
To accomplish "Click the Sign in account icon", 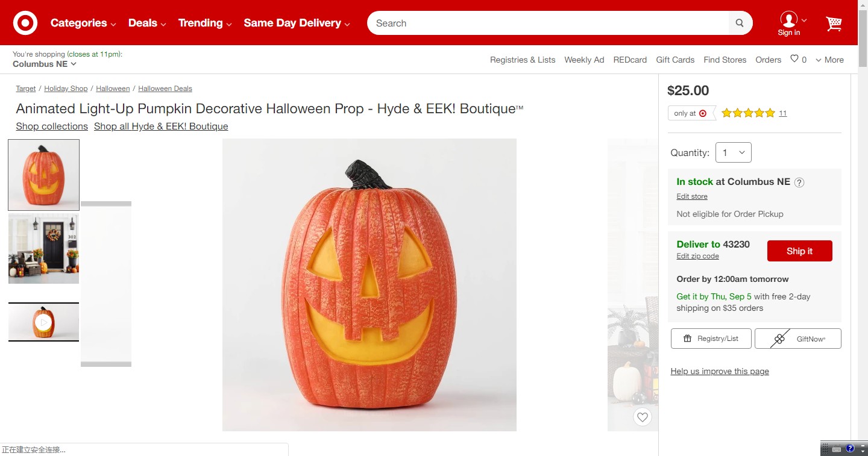I will pyautogui.click(x=789, y=23).
